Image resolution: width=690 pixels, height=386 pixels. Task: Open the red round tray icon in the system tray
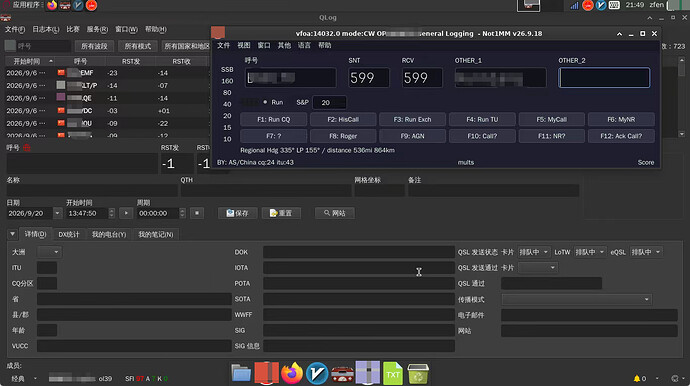tap(587, 5)
